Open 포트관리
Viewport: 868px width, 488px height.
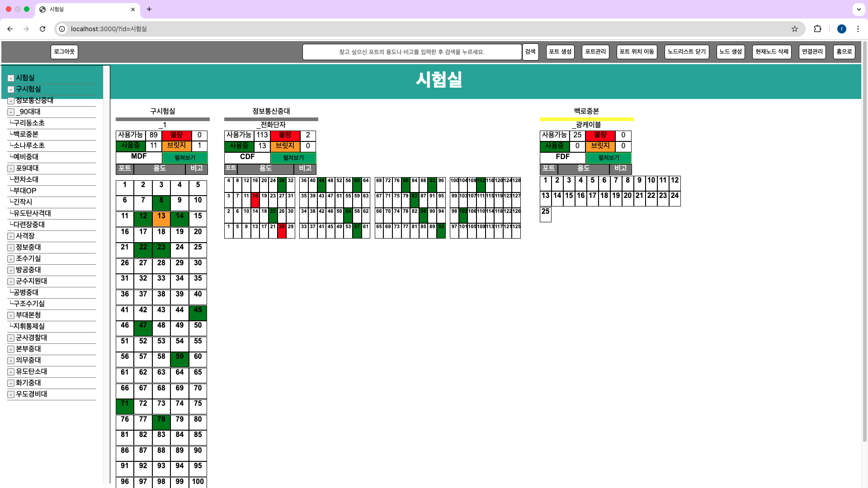pos(595,52)
